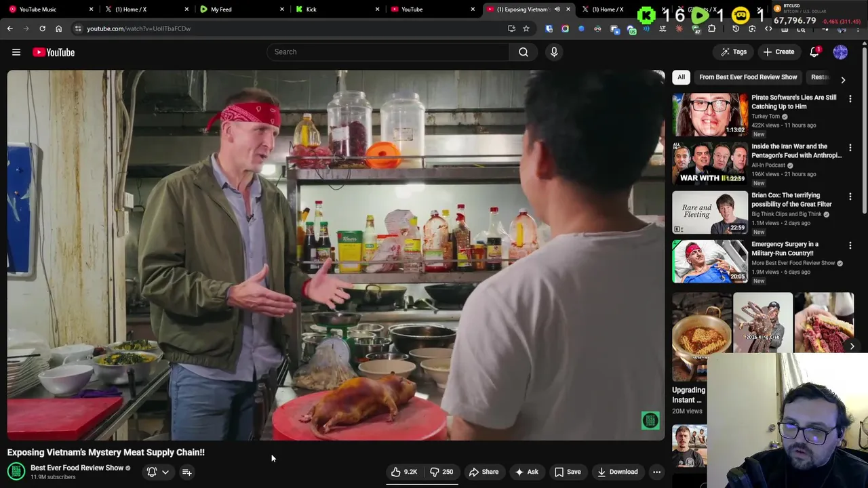Open options for Pirate Software's Lies video
868x488 pixels.
850,99
